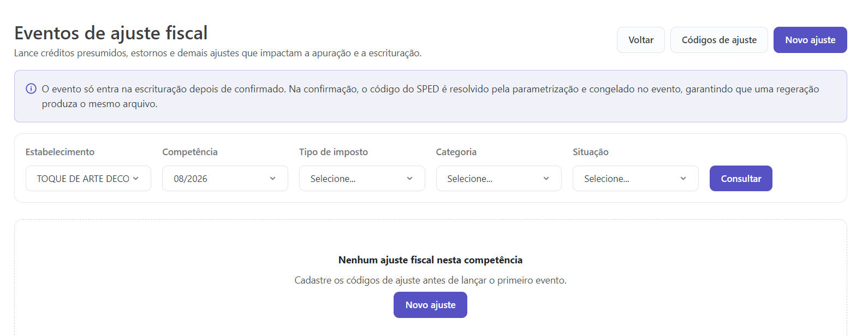Click the chevron arrow in the Estabelecimento field
Viewport: 868px width, 336px height.
[x=136, y=179]
